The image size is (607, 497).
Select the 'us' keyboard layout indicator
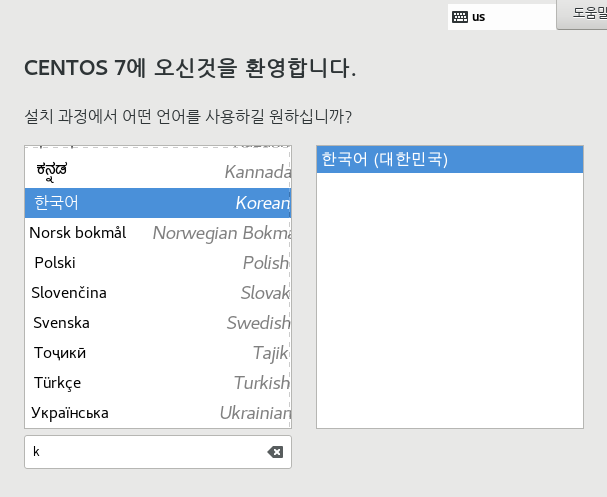pyautogui.click(x=502, y=17)
